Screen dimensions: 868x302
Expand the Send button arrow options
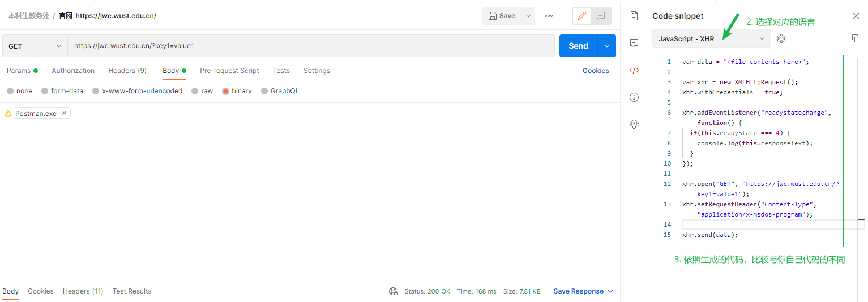coord(607,46)
